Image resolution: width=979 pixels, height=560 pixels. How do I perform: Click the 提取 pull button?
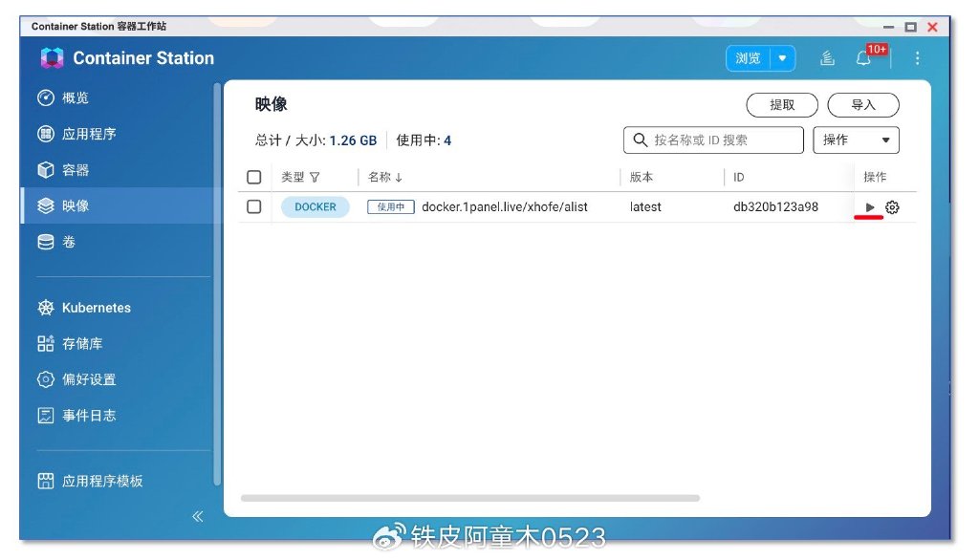tap(782, 105)
